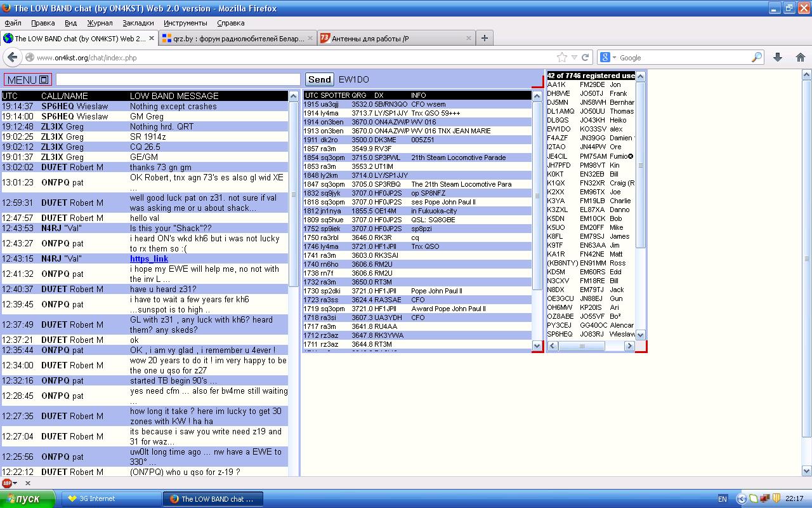Click the page scrollbar down arrow
812x508 pixels.
(x=807, y=471)
